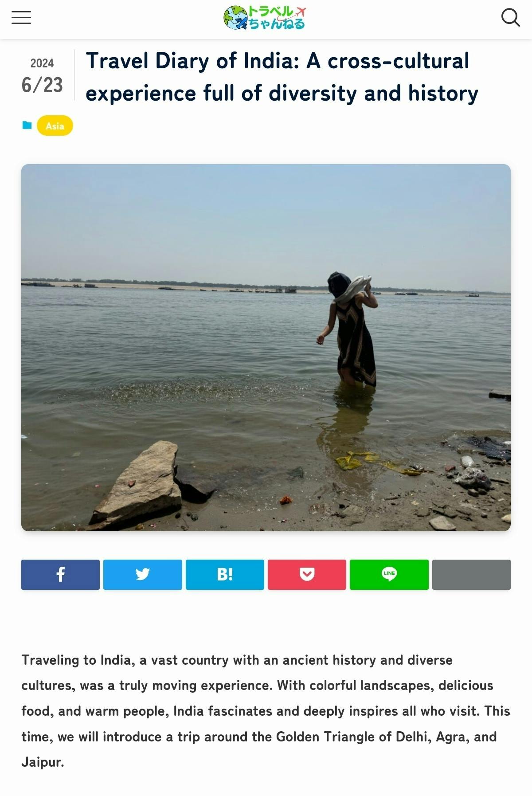Click the 2024 6/23 post date
The width and height of the screenshot is (532, 796).
coord(42,75)
